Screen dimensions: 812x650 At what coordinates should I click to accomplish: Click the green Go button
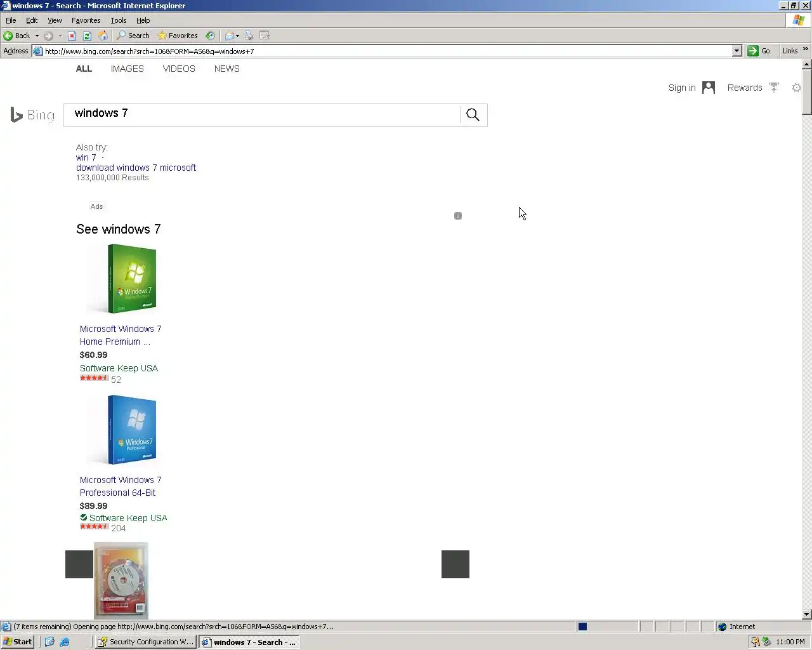pyautogui.click(x=759, y=51)
